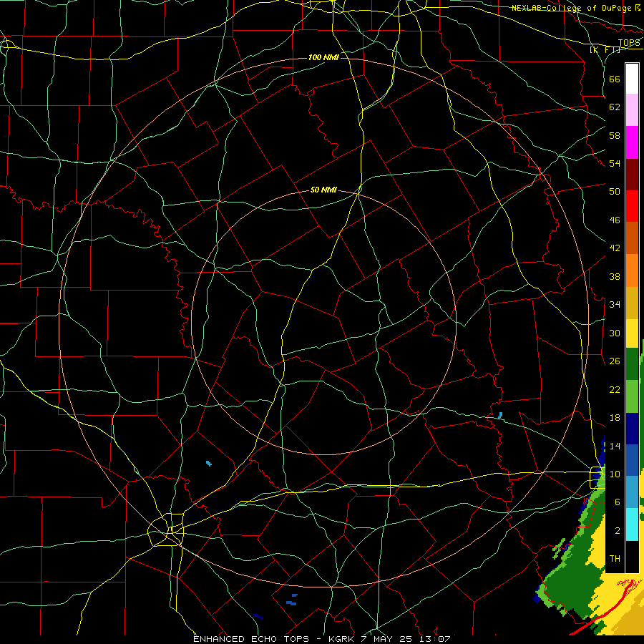The width and height of the screenshot is (644, 644).
Task: Click the '50 NMI' range ring label
Action: (x=323, y=190)
